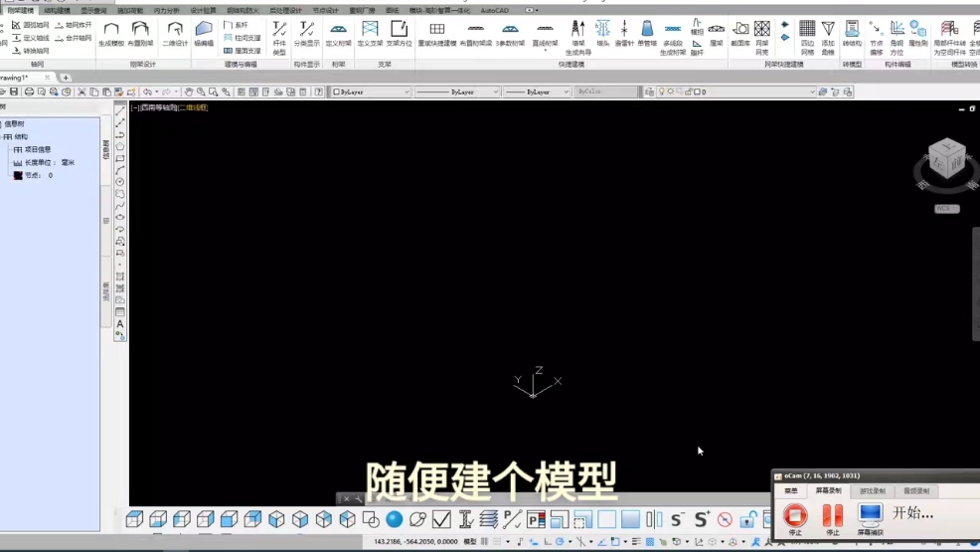This screenshot has width=980, height=552.
Task: Click the checkmark box icon in bottom toolbar
Action: [441, 519]
